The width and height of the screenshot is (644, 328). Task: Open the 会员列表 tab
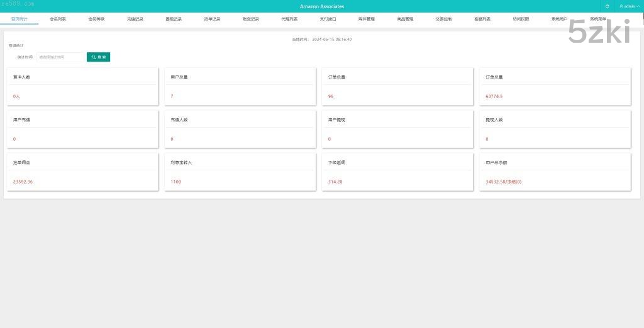tap(58, 19)
